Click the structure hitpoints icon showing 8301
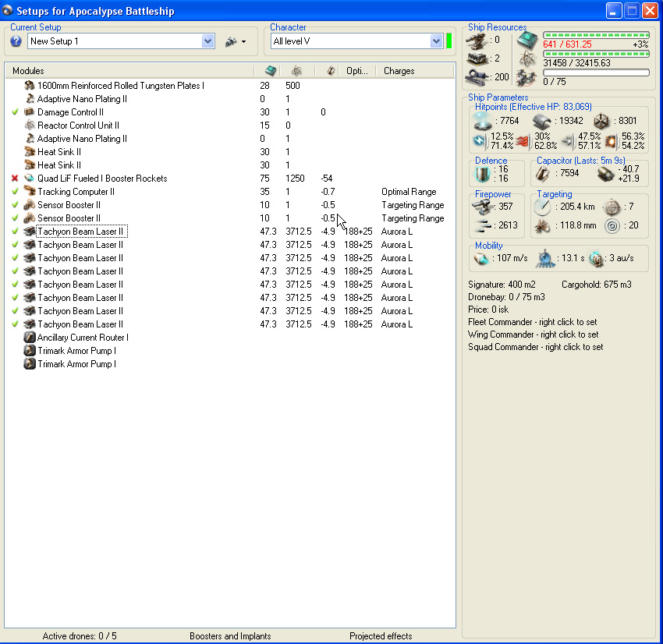Viewport: 663px width, 644px height. pos(601,122)
